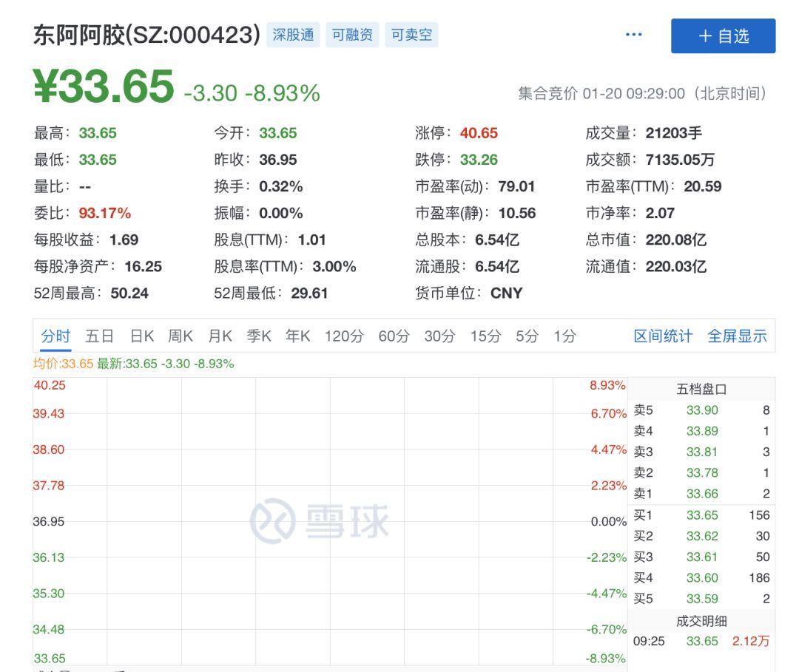Open the three-dot more options menu
The image size is (799, 672).
633,35
